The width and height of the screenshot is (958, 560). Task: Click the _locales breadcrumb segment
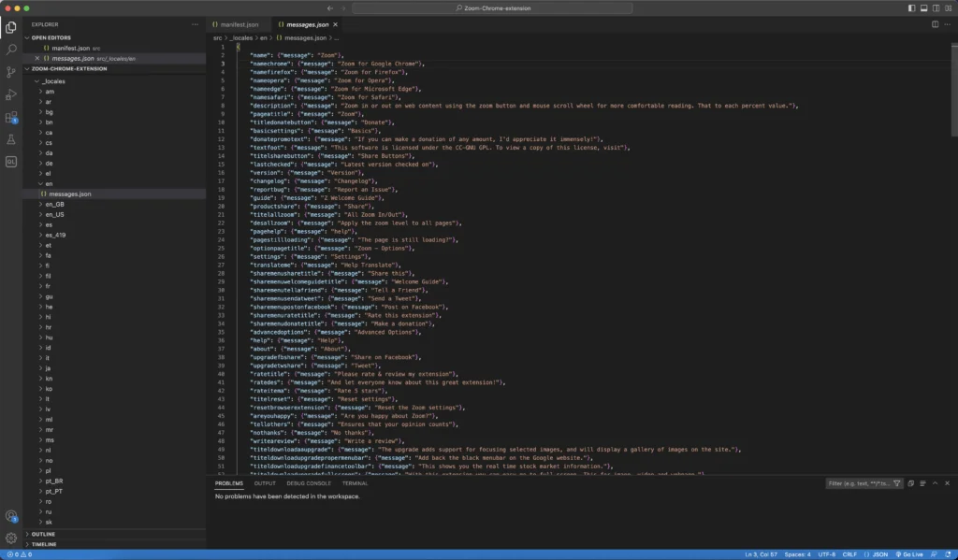click(240, 37)
